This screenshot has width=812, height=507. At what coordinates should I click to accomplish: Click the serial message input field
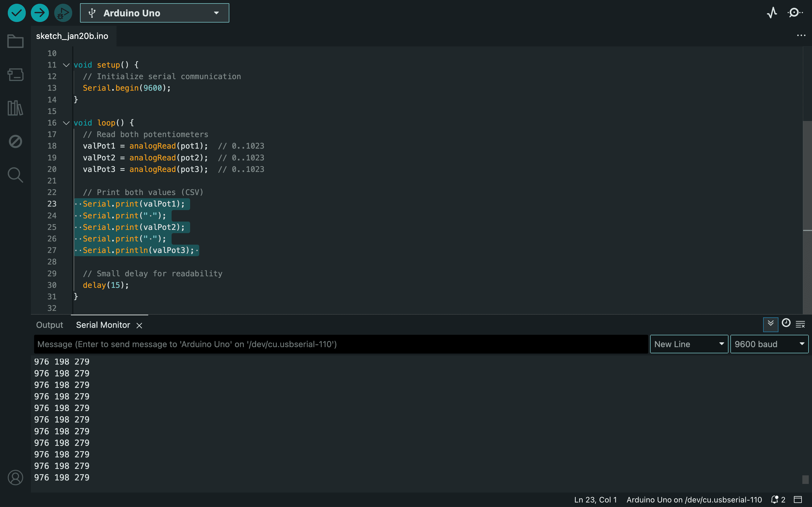(x=340, y=344)
